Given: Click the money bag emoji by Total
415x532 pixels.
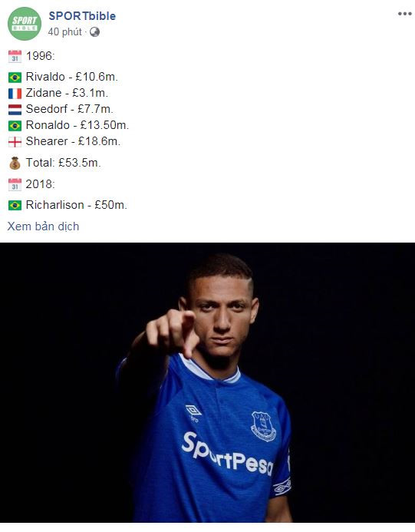Looking at the screenshot, I should (x=15, y=164).
